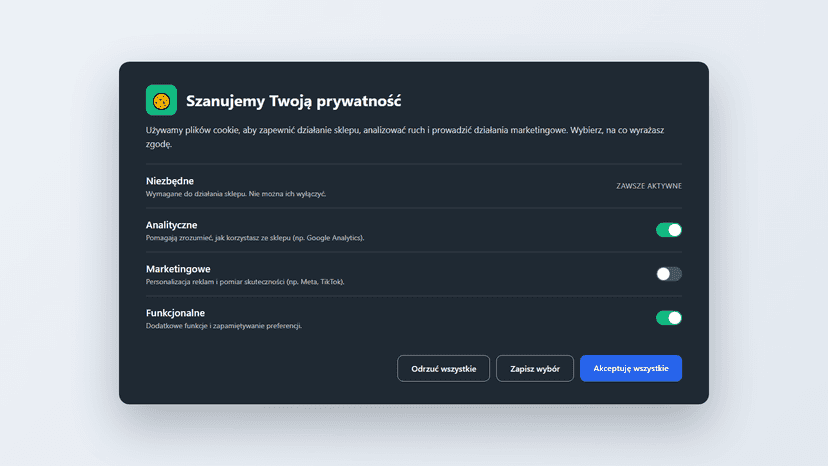This screenshot has height=466, width=828.
Task: Click the Marketingowe category label
Action: (178, 269)
